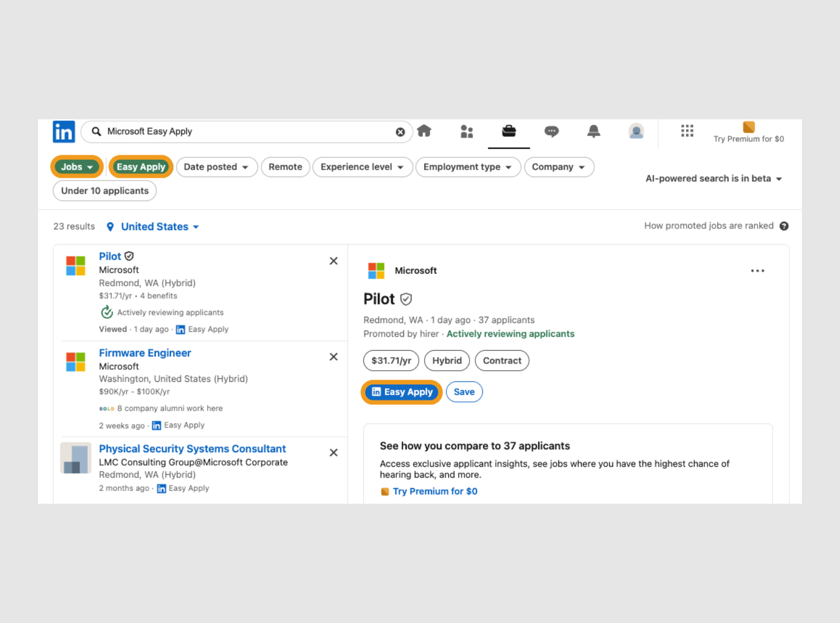840x623 pixels.
Task: Open the apps grid icon
Action: pyautogui.click(x=687, y=131)
